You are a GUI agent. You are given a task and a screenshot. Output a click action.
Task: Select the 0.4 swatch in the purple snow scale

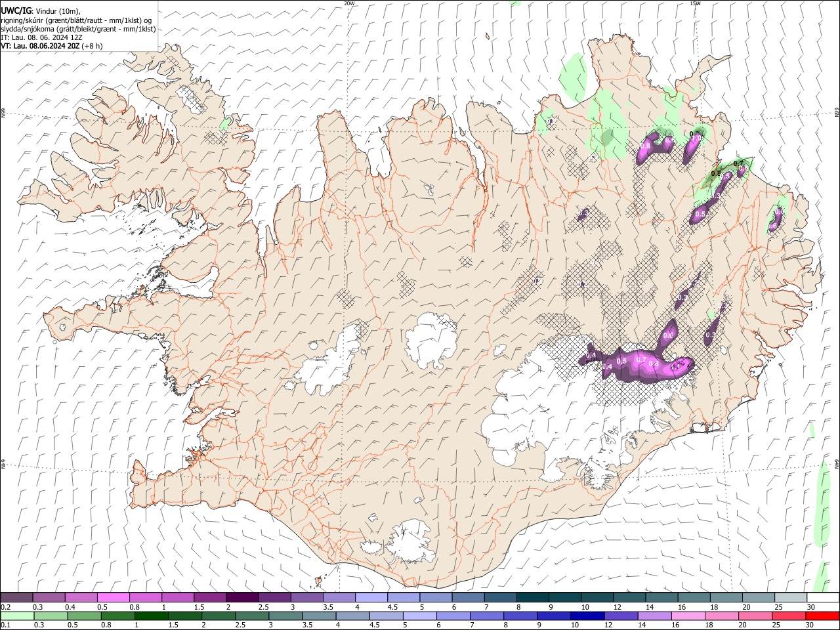pyautogui.click(x=81, y=597)
